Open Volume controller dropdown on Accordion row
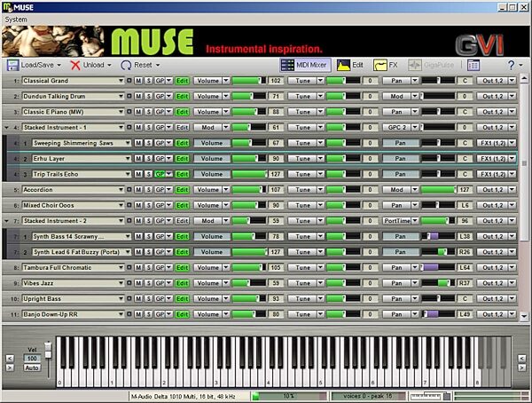532x403 pixels. (x=226, y=190)
